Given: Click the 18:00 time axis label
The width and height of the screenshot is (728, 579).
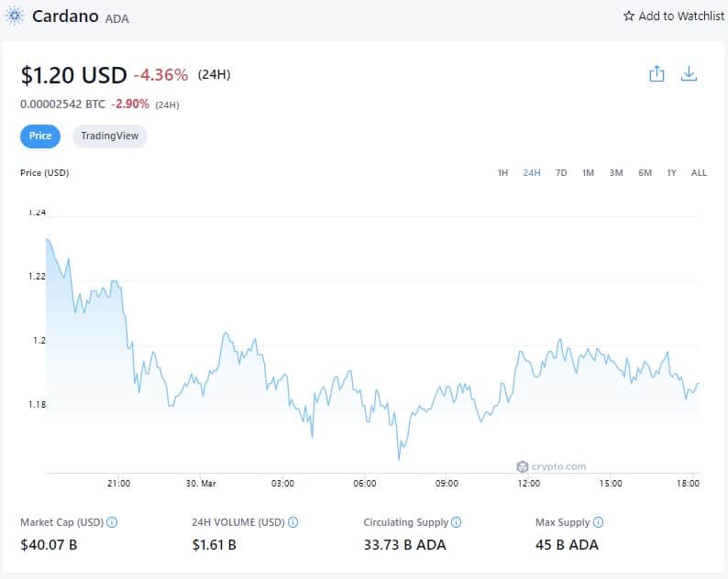Looking at the screenshot, I should (688, 484).
